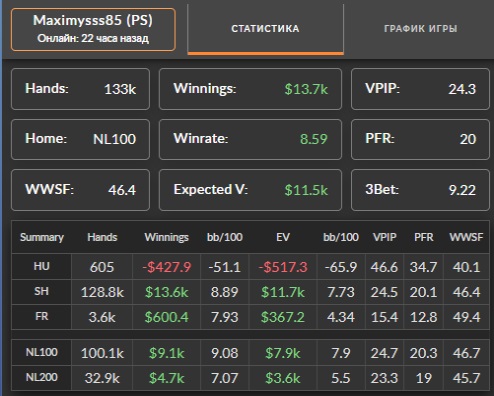494x396 pixels.
Task: Click the VPIP 24.3 stat card
Action: tap(420, 89)
